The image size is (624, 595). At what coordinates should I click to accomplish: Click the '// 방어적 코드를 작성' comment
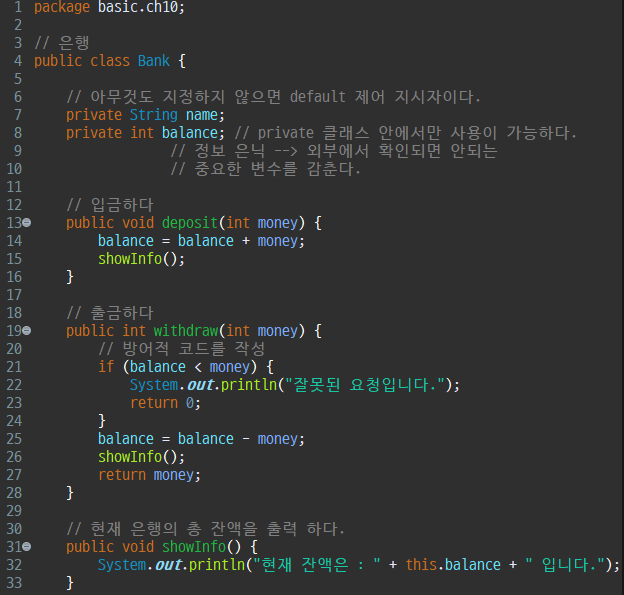tap(181, 349)
